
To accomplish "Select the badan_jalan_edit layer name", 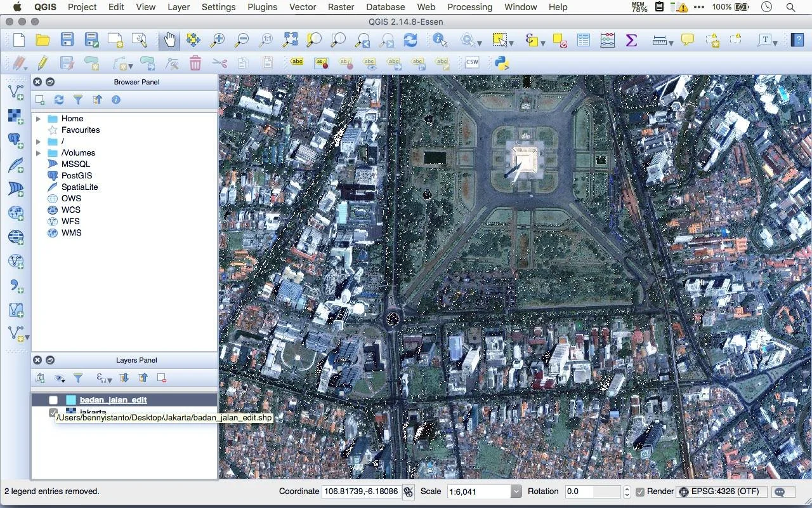I will [x=113, y=400].
